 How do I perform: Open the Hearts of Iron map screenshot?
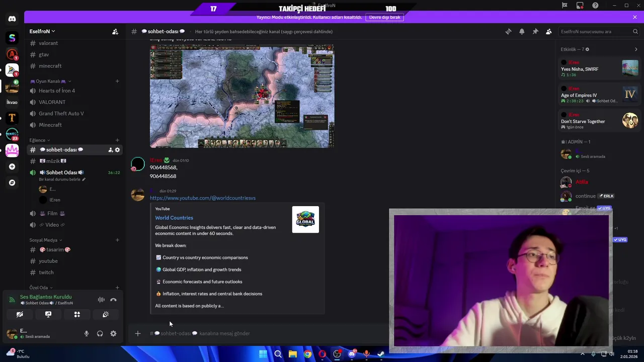pyautogui.click(x=242, y=96)
